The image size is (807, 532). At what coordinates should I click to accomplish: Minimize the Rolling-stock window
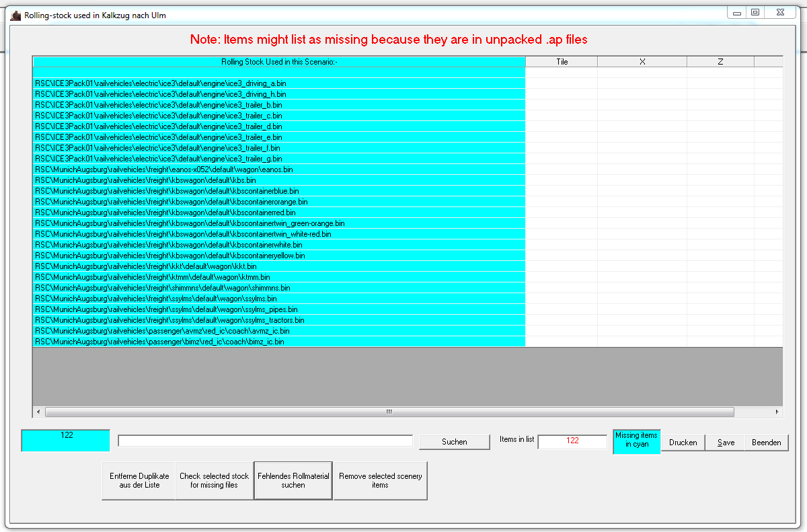737,13
